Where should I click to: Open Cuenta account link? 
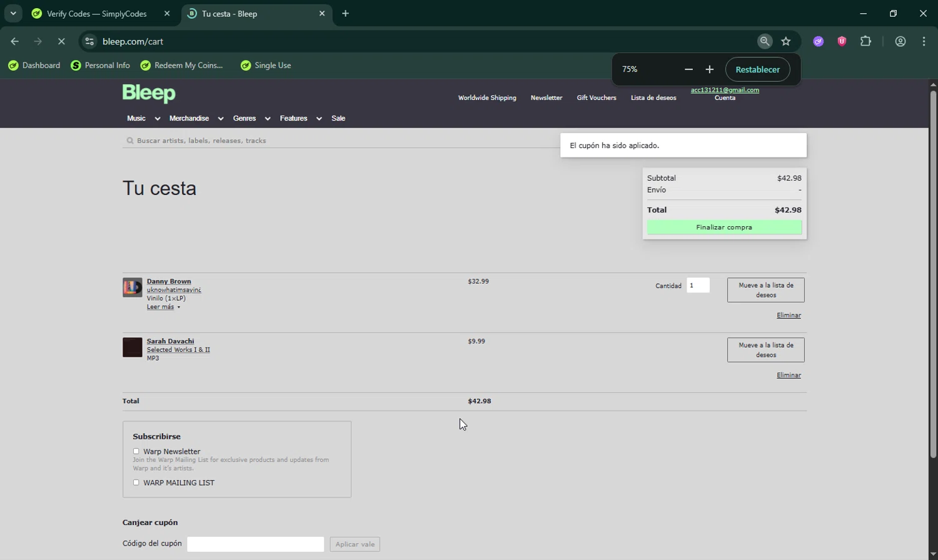pyautogui.click(x=725, y=98)
